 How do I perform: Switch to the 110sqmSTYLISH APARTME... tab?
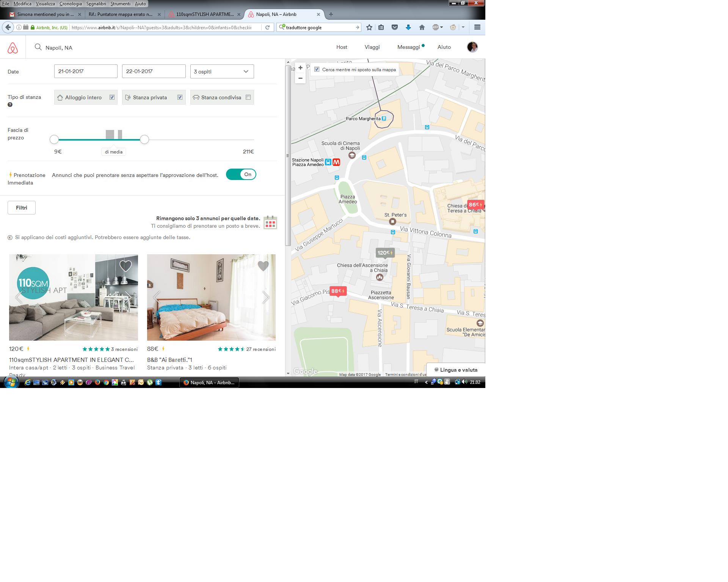pyautogui.click(x=204, y=14)
